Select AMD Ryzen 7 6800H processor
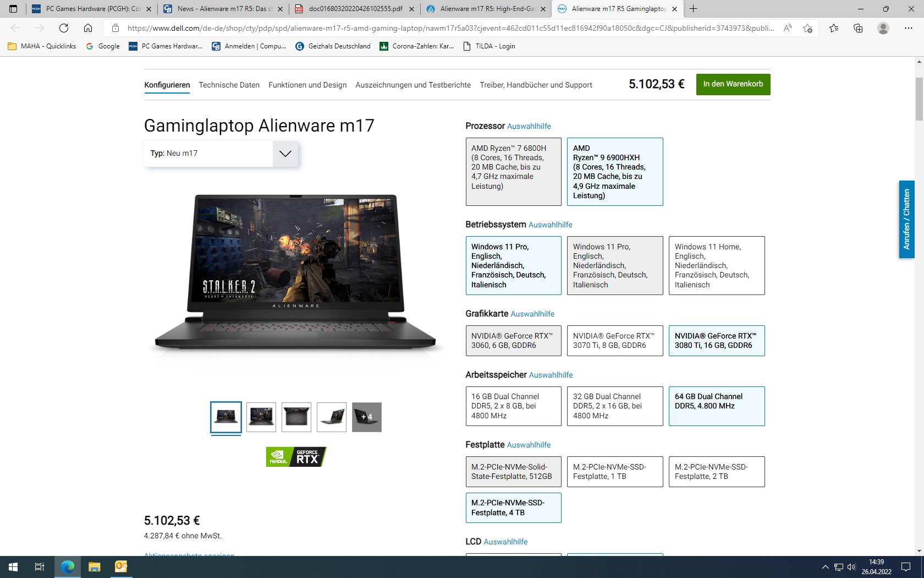 pyautogui.click(x=514, y=172)
